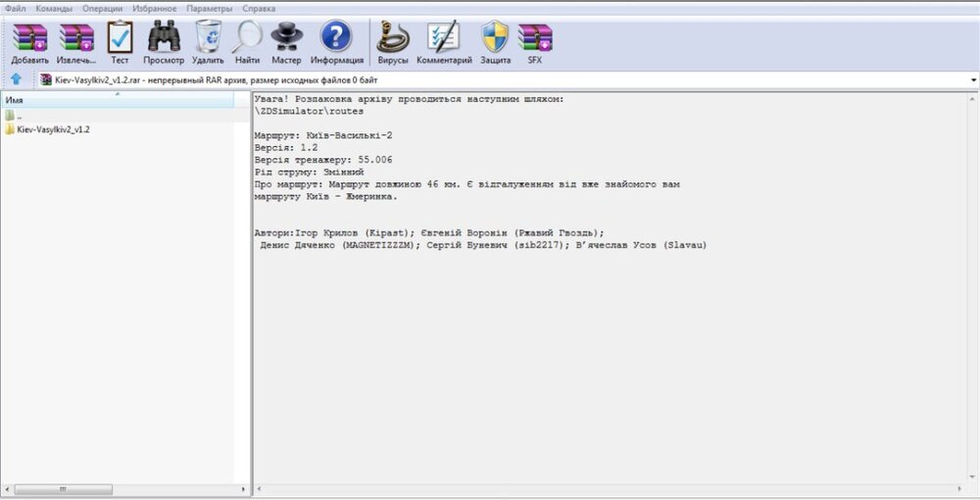Expand the archive path dropdown arrow
The width and height of the screenshot is (980, 500).
973,79
